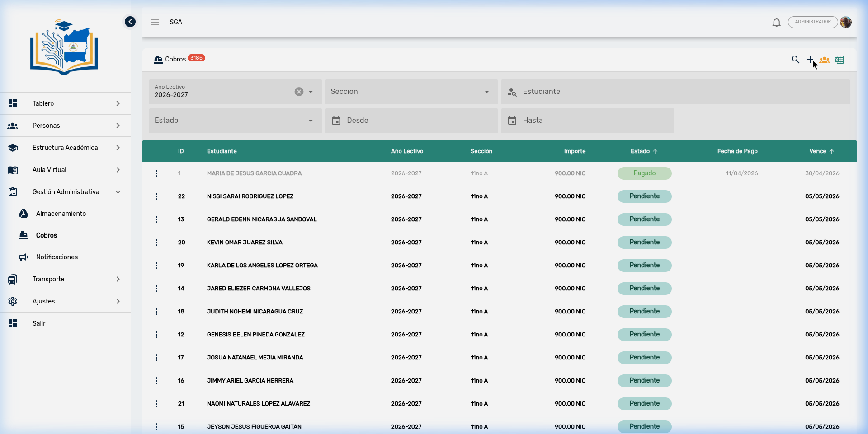Open the Estado dropdown filter
The image size is (868, 434).
[x=235, y=121]
